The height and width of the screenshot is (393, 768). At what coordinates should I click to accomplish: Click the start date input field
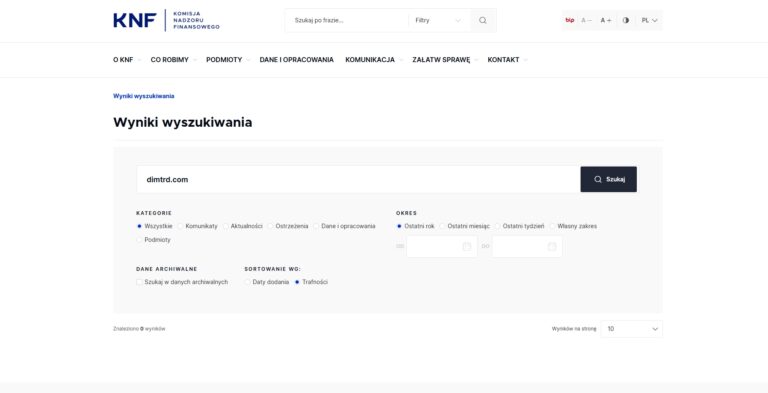[x=441, y=246]
